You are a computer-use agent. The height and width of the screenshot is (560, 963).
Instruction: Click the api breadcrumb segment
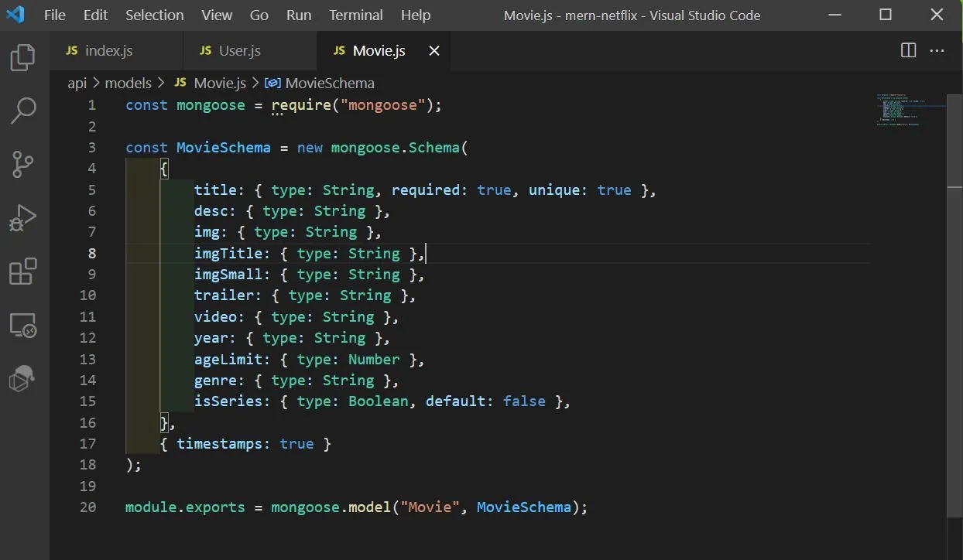click(x=77, y=83)
